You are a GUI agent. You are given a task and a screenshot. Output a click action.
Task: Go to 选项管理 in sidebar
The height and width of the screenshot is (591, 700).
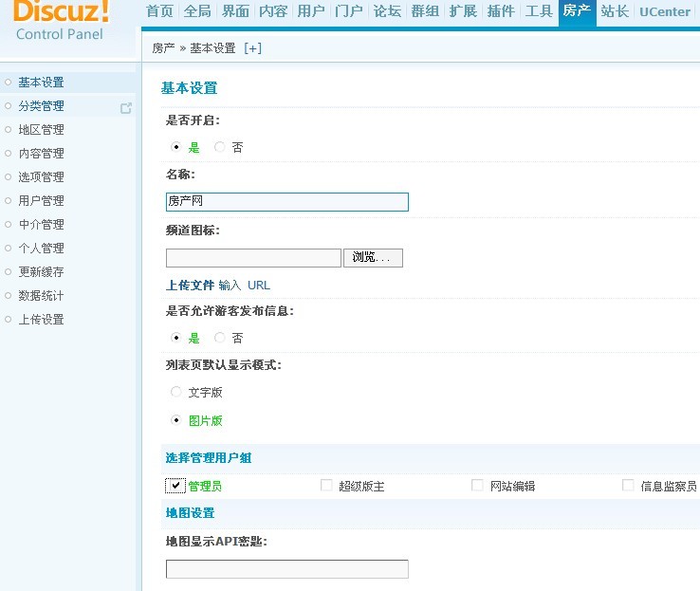41,176
